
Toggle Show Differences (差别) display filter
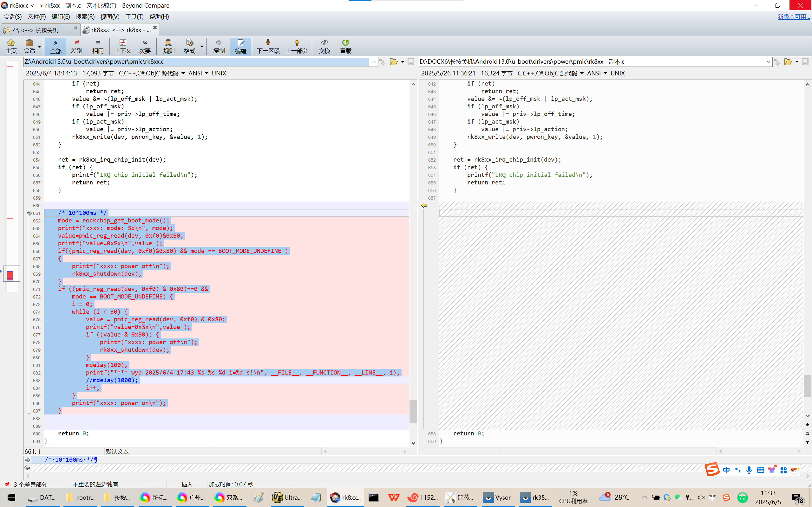coord(76,46)
